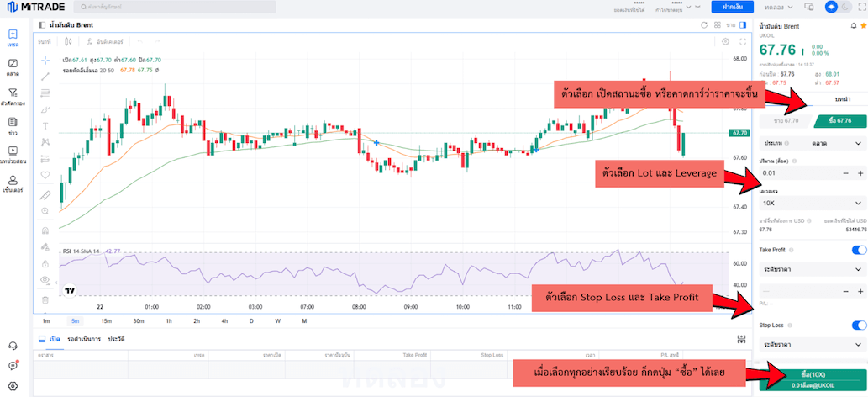Toggle the Stop Loss switch
Viewport: 868px width, 397px height.
pos(859,326)
